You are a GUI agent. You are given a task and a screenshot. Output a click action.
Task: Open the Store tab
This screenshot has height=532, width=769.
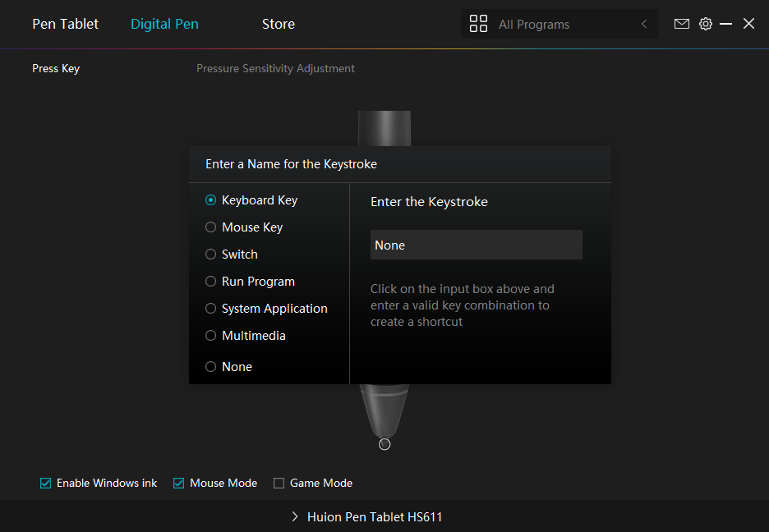tap(278, 24)
